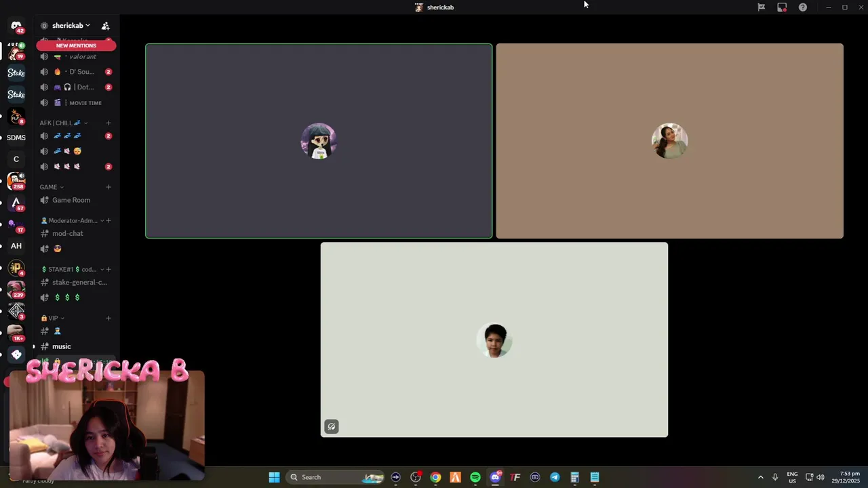
Task: Select the anime avatar video tile
Action: (319, 141)
